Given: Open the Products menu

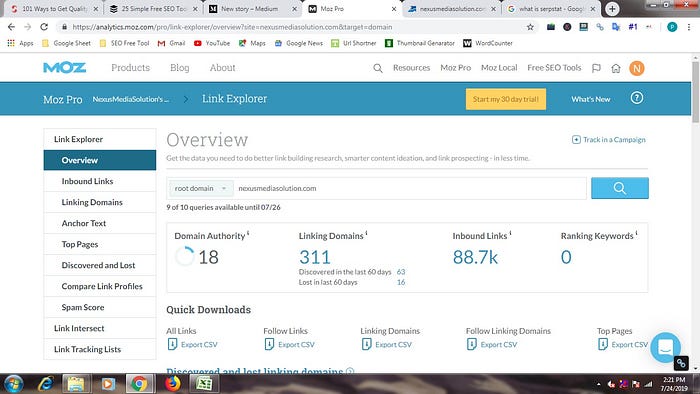Looking at the screenshot, I should 130,68.
